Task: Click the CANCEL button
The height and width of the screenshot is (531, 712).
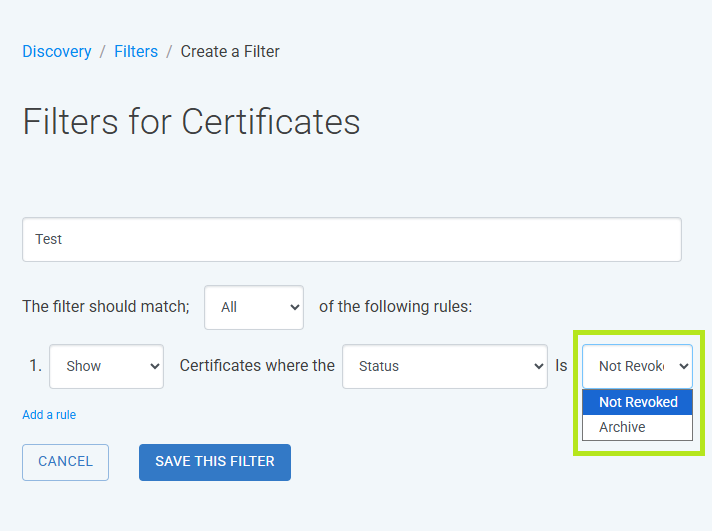Action: [x=65, y=462]
